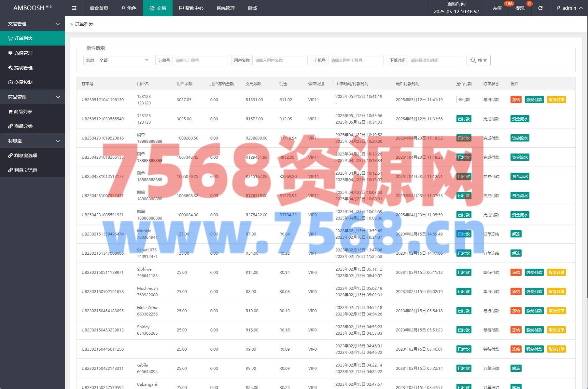Screen dimensions: 588x389
Task: Open the 状态 filter dropdown
Action: [124, 60]
